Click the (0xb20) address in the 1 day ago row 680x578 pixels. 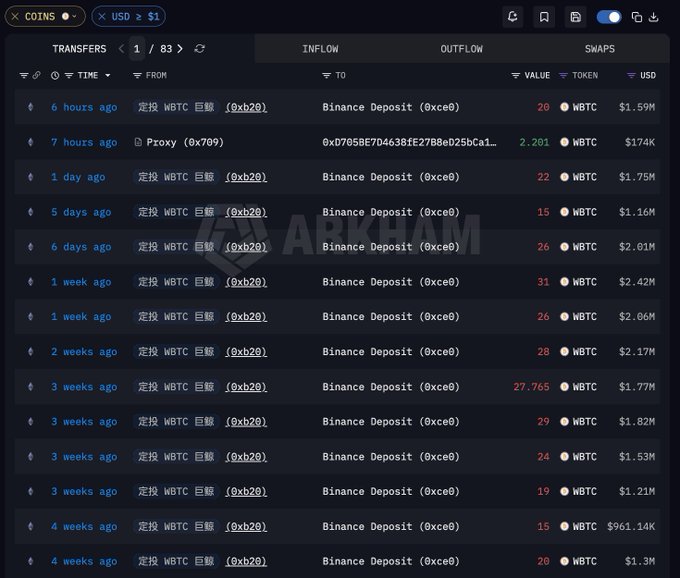point(246,177)
